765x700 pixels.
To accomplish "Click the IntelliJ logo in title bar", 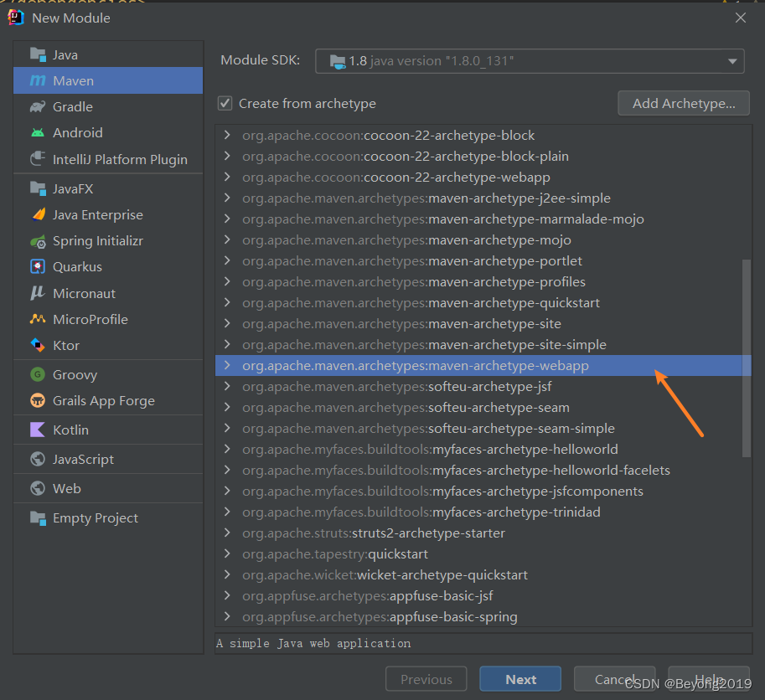I will coord(16,17).
